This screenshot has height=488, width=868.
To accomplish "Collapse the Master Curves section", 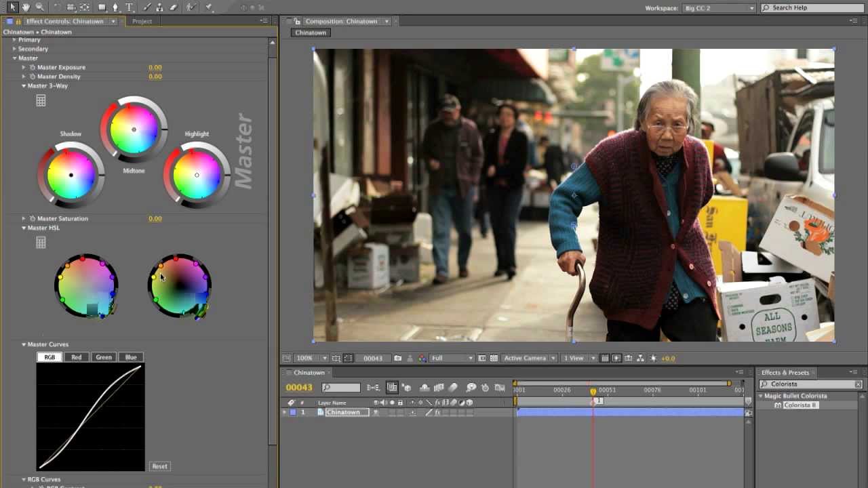I will pos(24,344).
